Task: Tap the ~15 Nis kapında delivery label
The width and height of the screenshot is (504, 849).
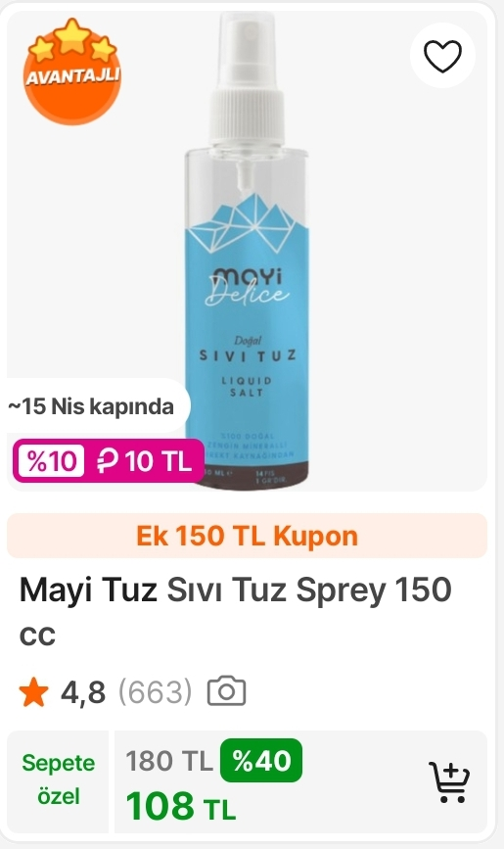Action: 92,406
